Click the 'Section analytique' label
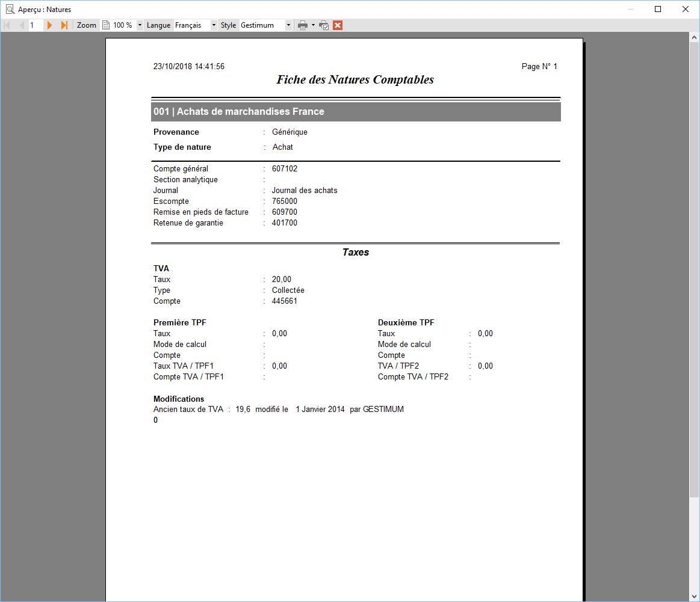 [x=186, y=180]
